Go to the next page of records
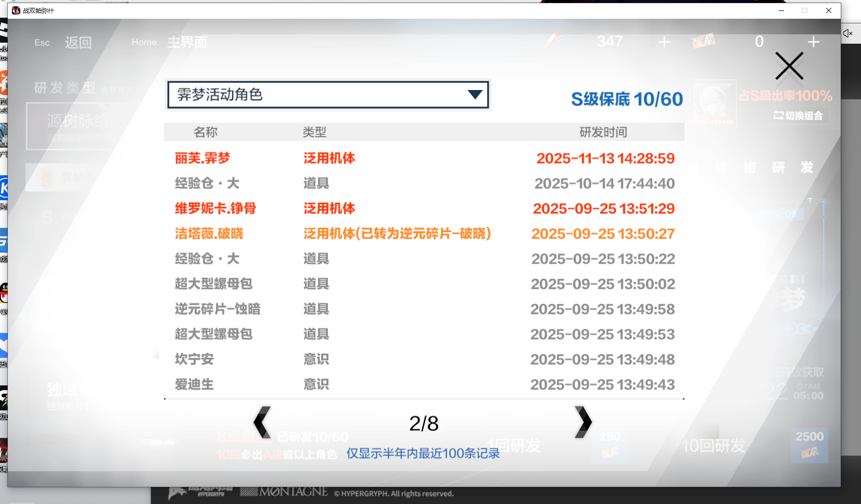Image resolution: width=861 pixels, height=504 pixels. click(x=583, y=422)
